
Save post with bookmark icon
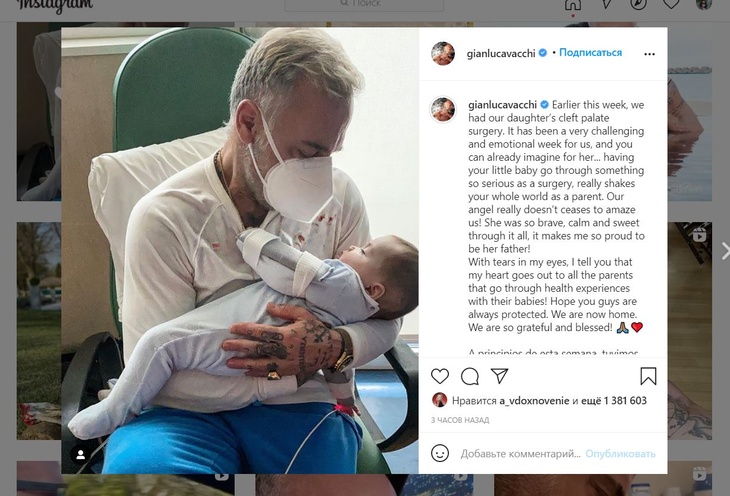point(648,376)
